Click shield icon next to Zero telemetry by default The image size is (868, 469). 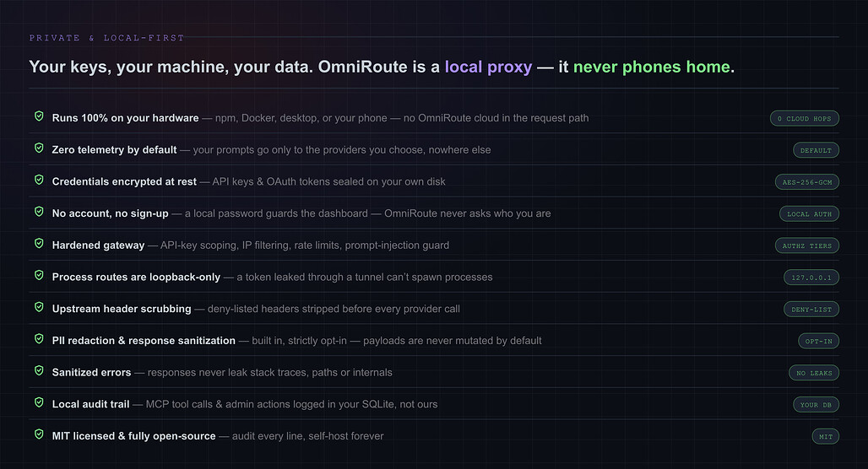[x=39, y=148]
